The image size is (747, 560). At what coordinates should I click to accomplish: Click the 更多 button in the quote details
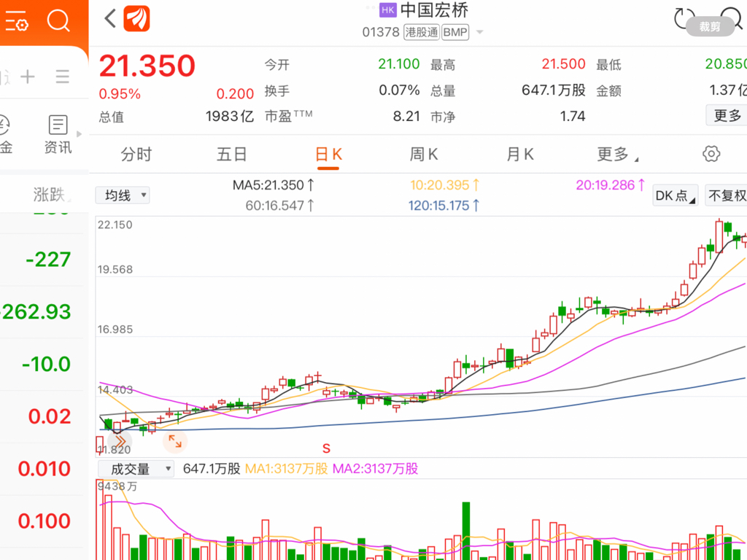(727, 115)
